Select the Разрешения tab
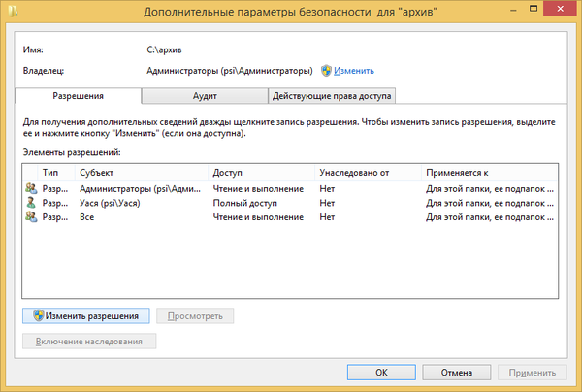The width and height of the screenshot is (582, 392). 78,96
